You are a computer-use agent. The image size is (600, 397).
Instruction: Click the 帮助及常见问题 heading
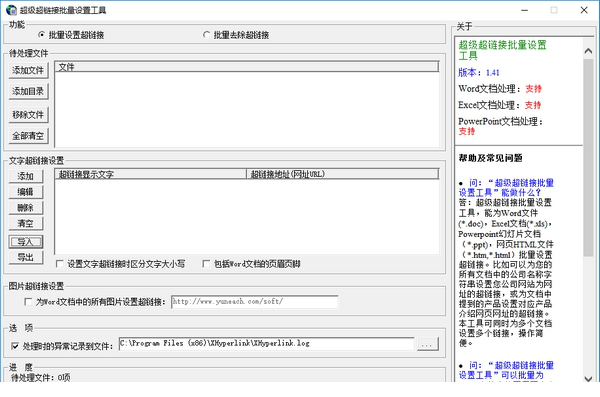coord(491,158)
